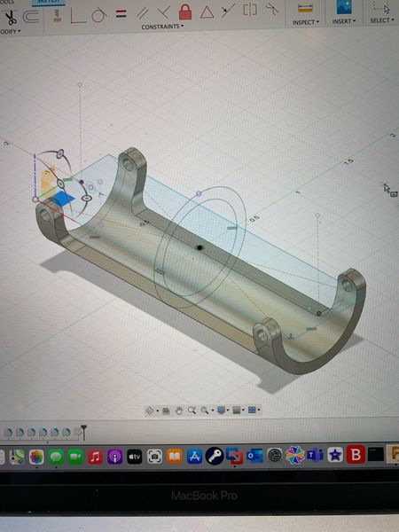Viewport: 399px width, 532px height.
Task: Open Messages in the Dock
Action: tap(56, 457)
